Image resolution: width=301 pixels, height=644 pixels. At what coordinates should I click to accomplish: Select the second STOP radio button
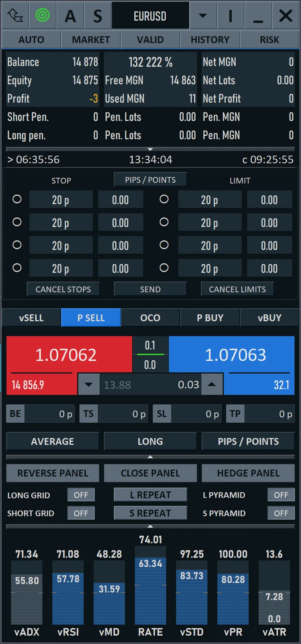17,222
